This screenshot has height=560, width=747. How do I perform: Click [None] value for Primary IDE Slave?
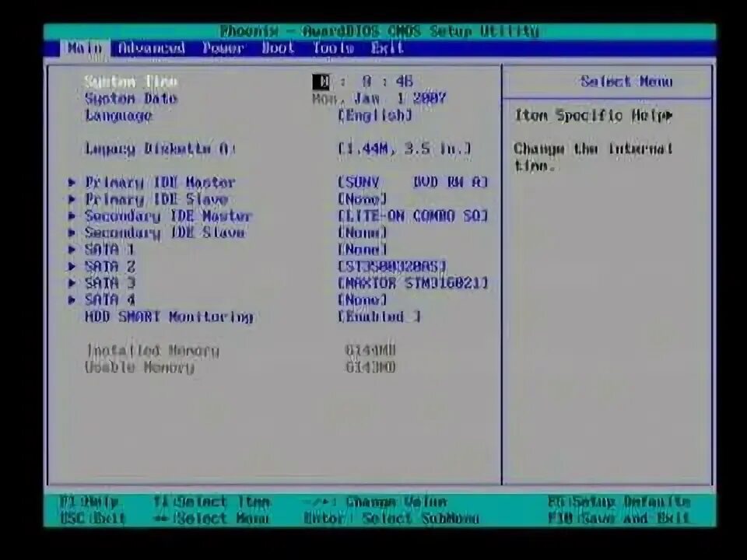click(362, 199)
